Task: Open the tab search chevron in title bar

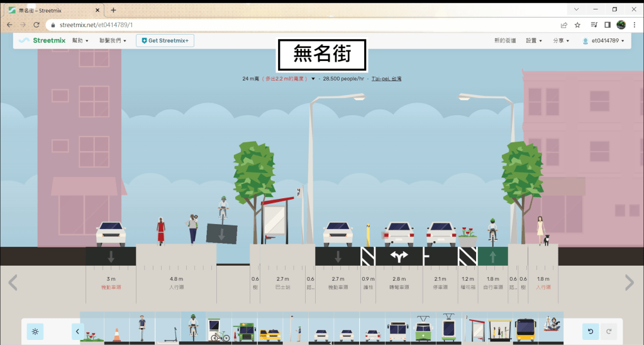Action: (576, 9)
